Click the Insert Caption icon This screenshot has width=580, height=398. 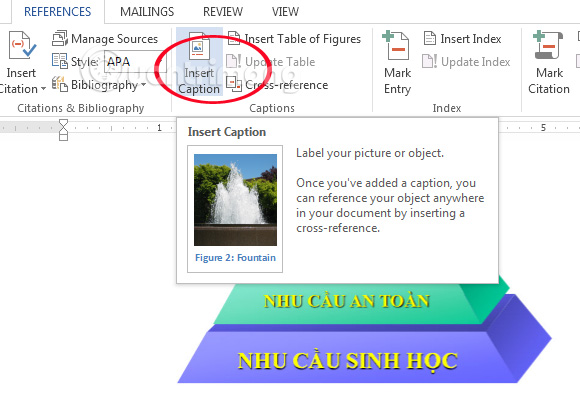pyautogui.click(x=199, y=46)
